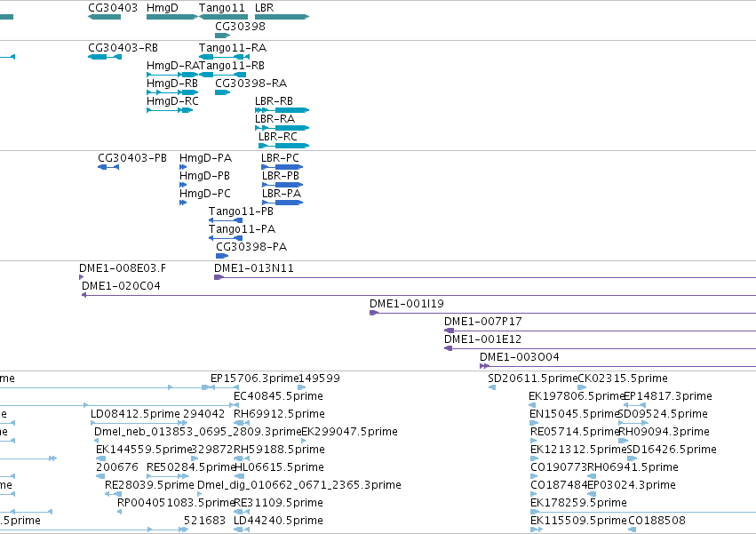The height and width of the screenshot is (534, 756).
Task: Select EST EN15045.5prime
Action: (534, 423)
